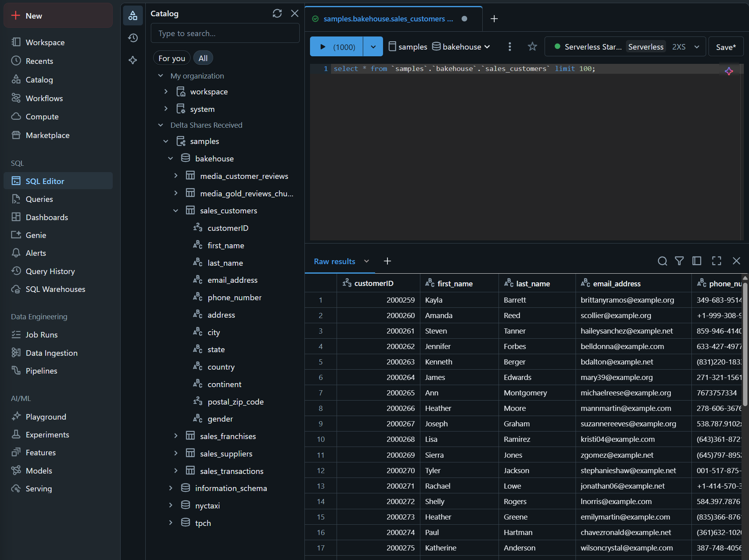Open Genie
This screenshot has height=560, width=749.
[x=58, y=235]
